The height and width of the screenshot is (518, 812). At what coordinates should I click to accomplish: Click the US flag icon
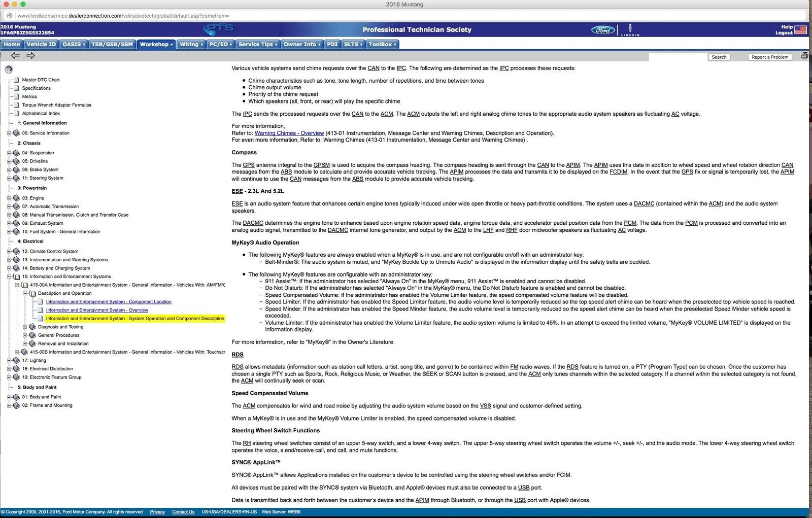801,30
